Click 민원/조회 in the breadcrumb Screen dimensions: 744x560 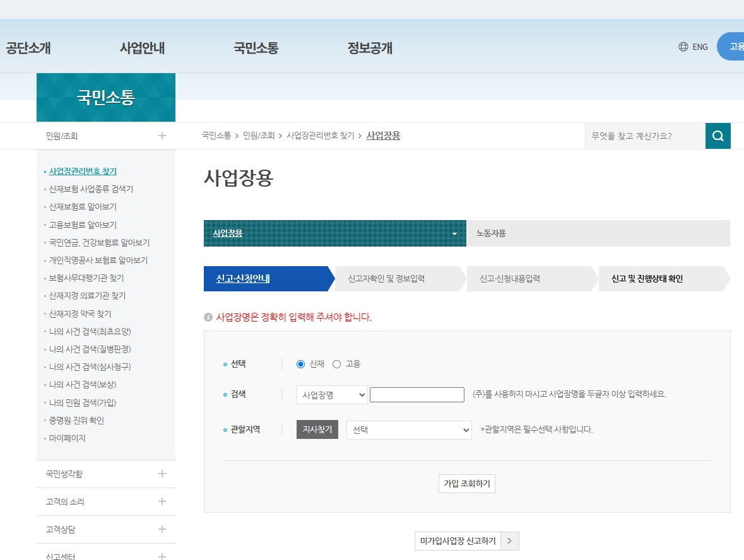[259, 136]
